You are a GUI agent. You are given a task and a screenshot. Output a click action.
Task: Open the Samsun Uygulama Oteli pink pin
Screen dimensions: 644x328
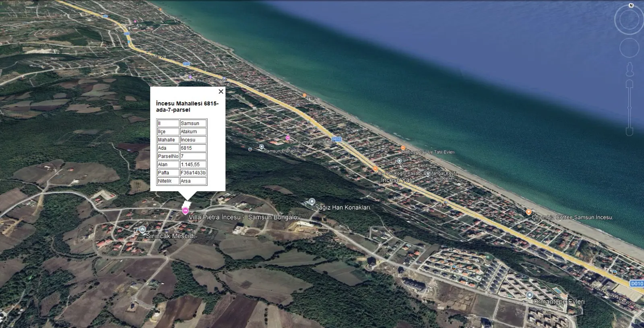(x=287, y=138)
